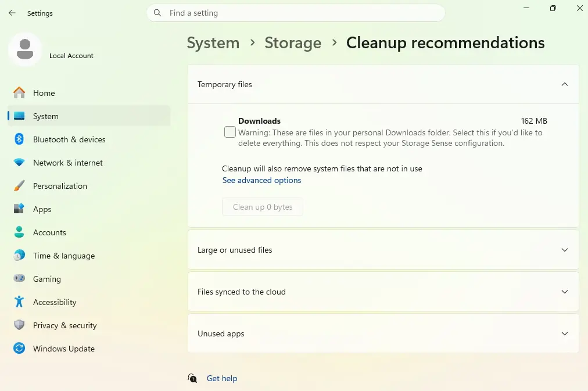Expand the Unused apps section
588x391 pixels.
pyautogui.click(x=564, y=333)
